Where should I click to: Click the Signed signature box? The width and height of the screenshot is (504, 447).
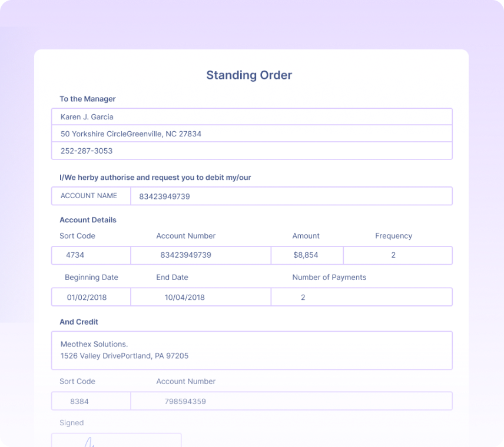pyautogui.click(x=116, y=440)
